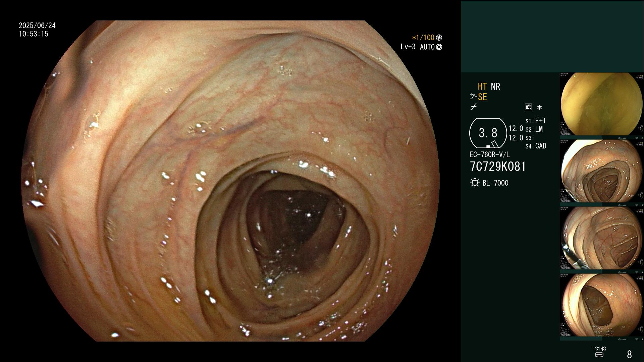Click the captured image count 8
Image resolution: width=644 pixels, height=362 pixels.
629,354
